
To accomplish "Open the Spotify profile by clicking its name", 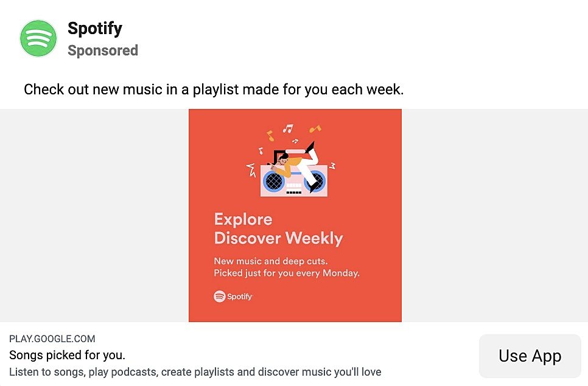I will pos(94,28).
